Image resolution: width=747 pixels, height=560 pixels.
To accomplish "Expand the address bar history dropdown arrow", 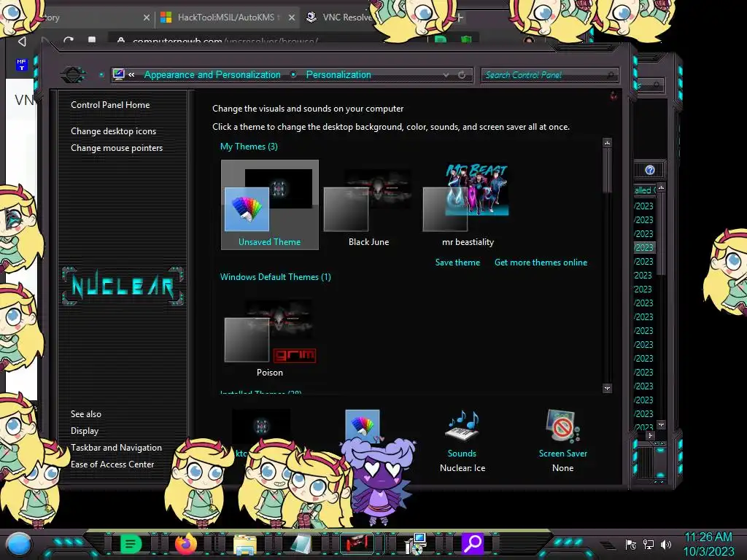I will [x=446, y=75].
